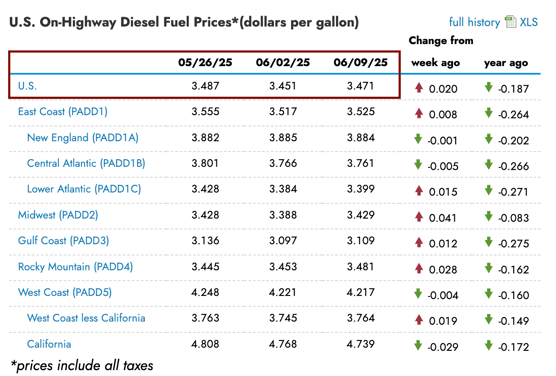Screen dimensions: 556x376
Task: Click the XLS spreadsheet file icon
Action: [510, 22]
